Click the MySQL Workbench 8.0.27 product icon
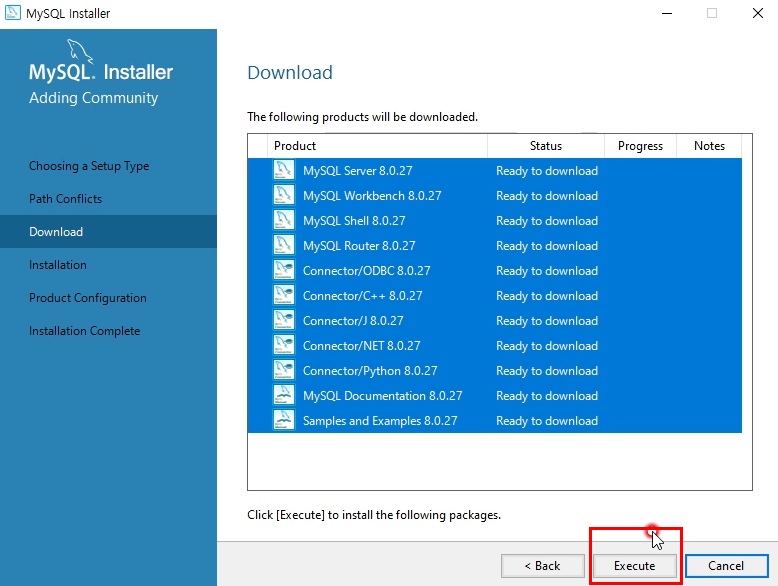 click(284, 195)
